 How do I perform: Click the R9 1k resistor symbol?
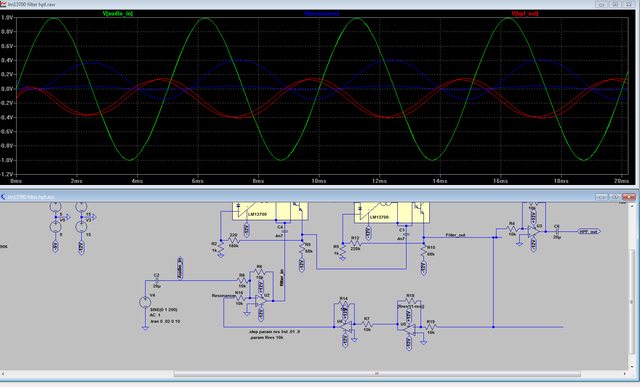click(342, 252)
